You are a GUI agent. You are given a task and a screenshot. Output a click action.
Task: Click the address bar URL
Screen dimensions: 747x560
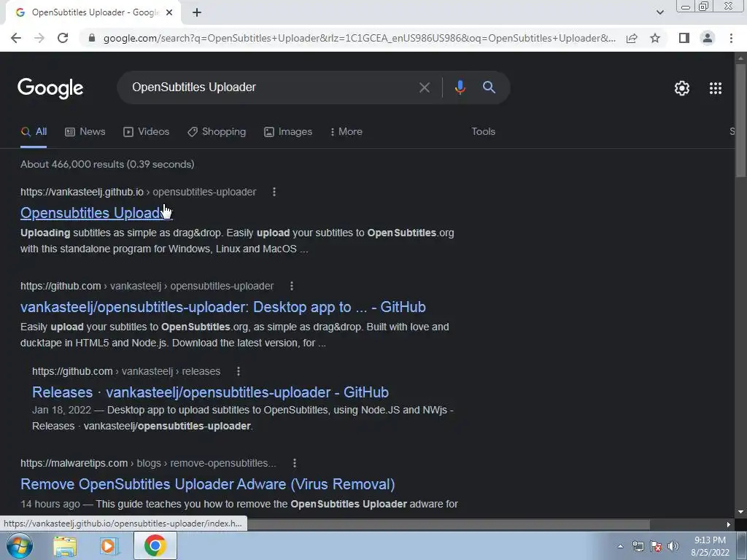pyautogui.click(x=359, y=38)
